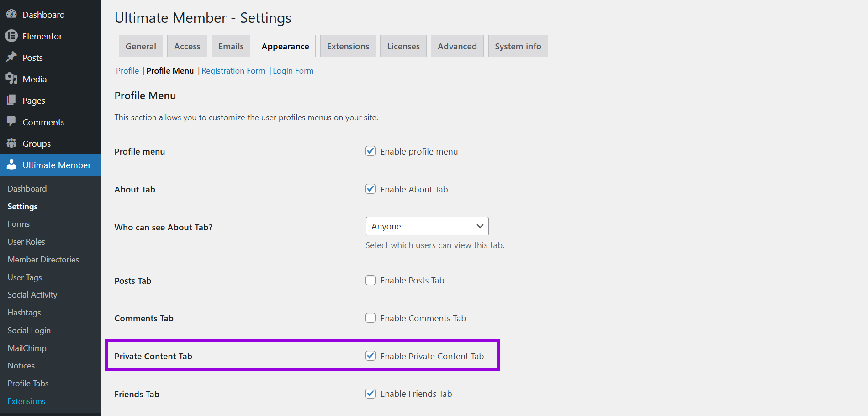Image resolution: width=868 pixels, height=416 pixels.
Task: Open the Advanced tab
Action: point(457,46)
